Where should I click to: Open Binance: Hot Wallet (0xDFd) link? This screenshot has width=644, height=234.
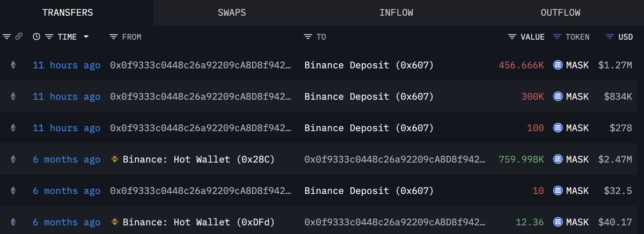point(199,222)
